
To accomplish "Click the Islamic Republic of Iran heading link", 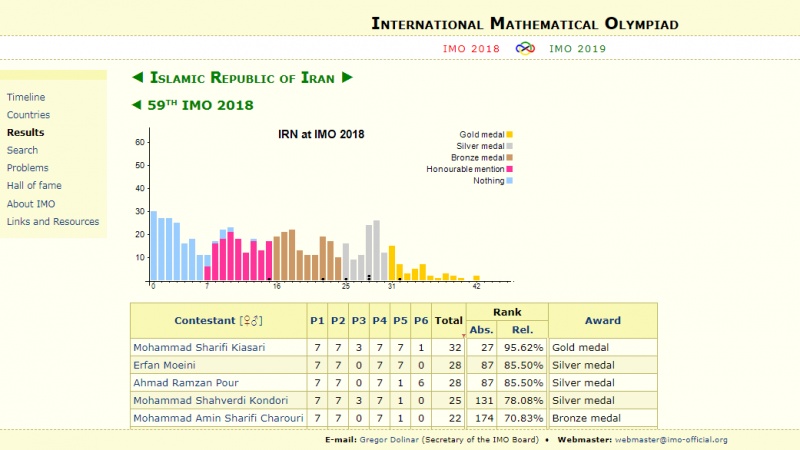I will [x=242, y=78].
